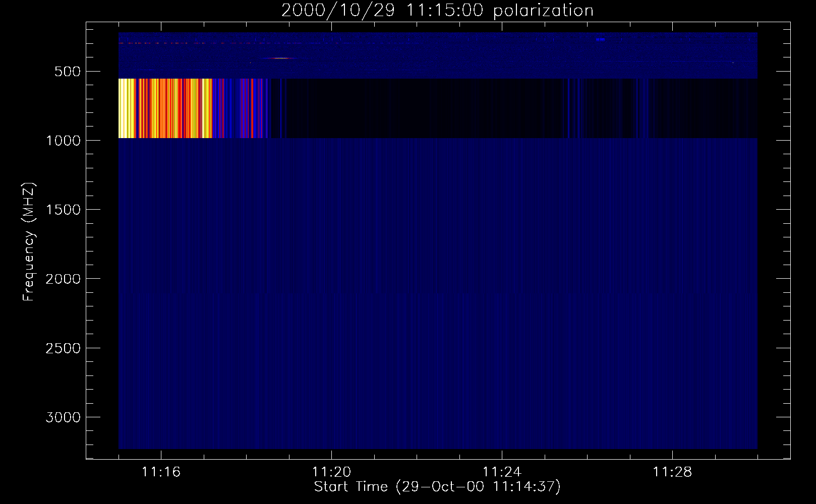Screen dimensions: 816x504
Task: Click the 11:24 time tick label
Action: (502, 472)
